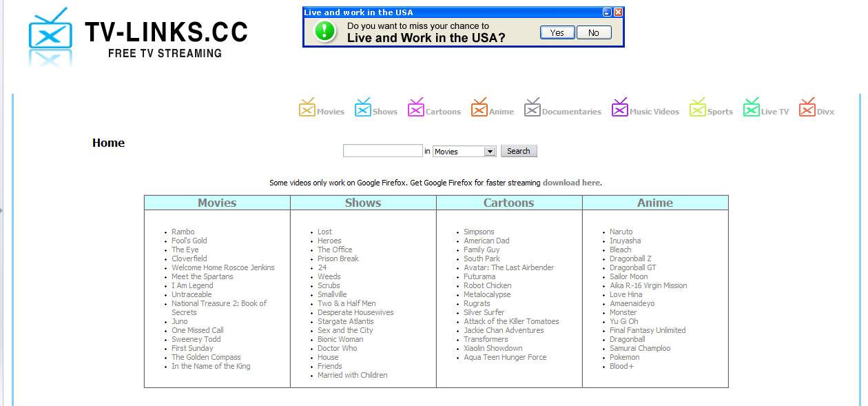Viewport: 868px width, 406px height.
Task: Open the Divx navigation label
Action: pyautogui.click(x=825, y=112)
